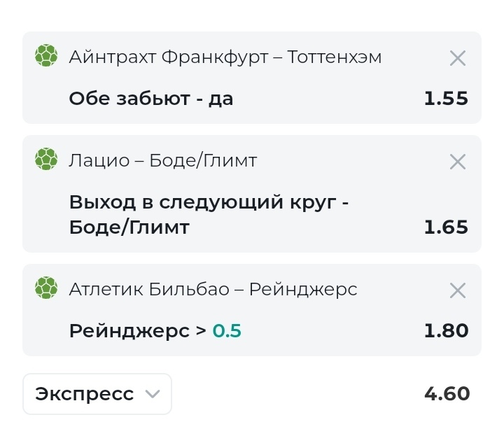
Task: Click the 1.65 odds value
Action: pos(446,227)
